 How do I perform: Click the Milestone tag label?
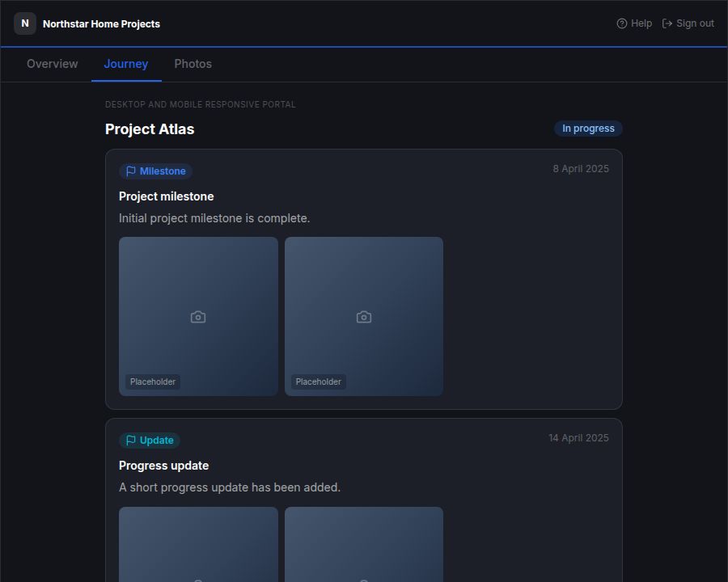163,171
